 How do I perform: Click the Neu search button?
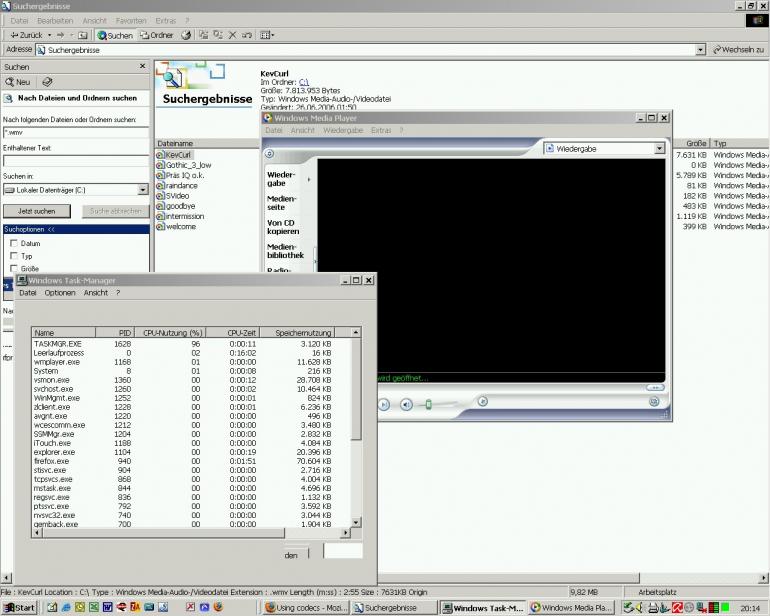(18, 82)
